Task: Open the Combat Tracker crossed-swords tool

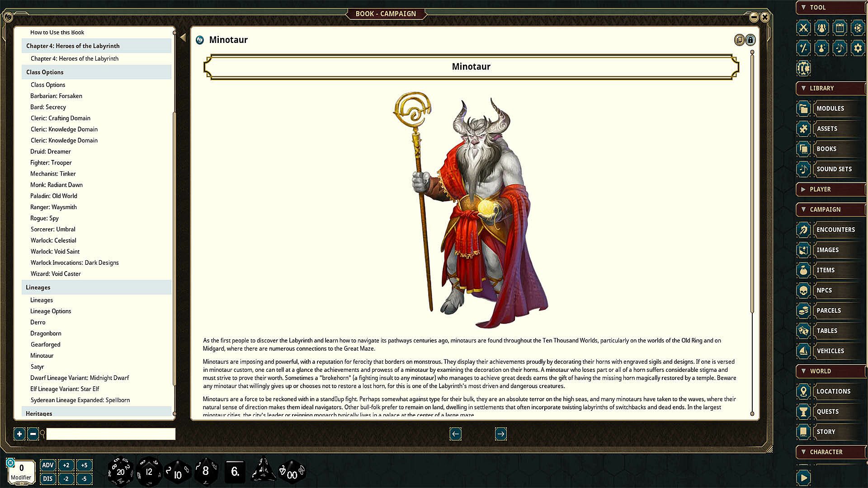Action: click(803, 28)
